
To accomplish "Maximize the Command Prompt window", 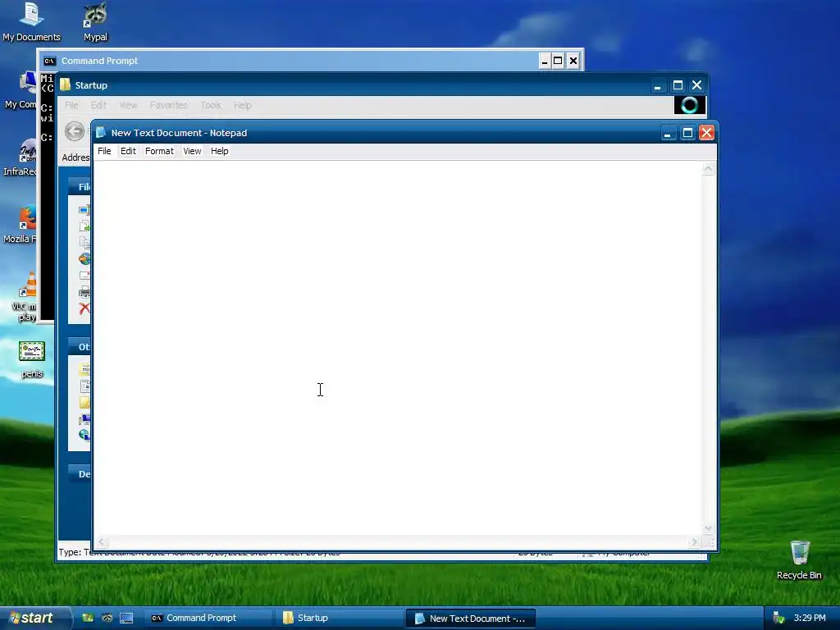I will (558, 61).
